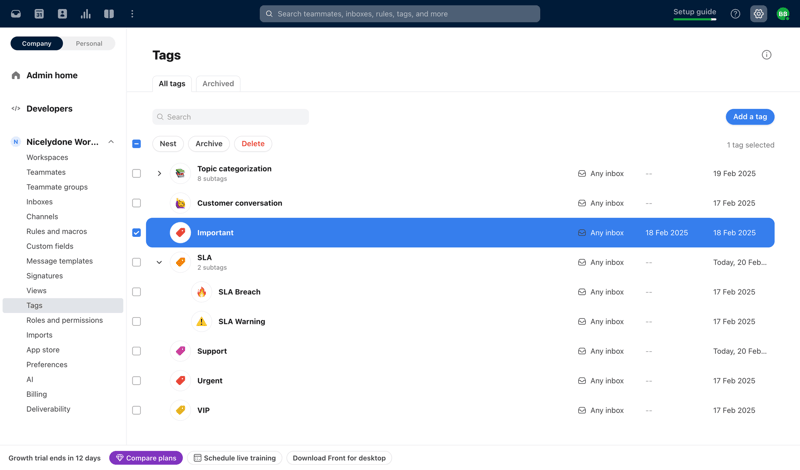Switch to the Archived tab

218,84
